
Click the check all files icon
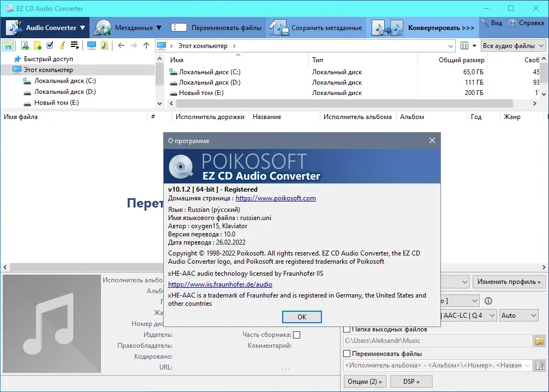click(x=50, y=45)
